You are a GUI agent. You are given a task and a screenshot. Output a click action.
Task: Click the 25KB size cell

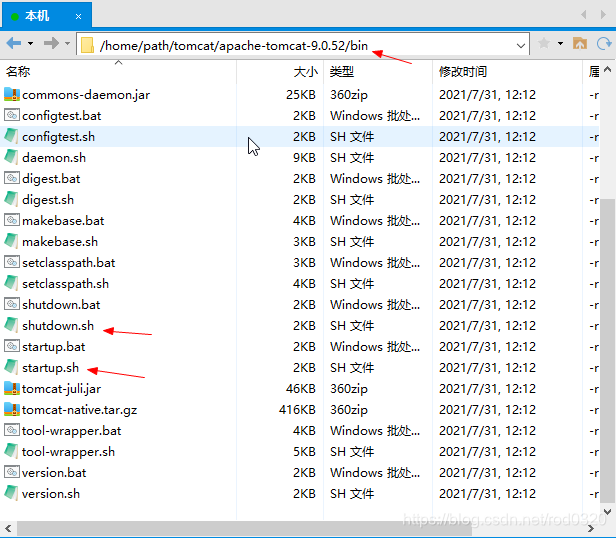301,95
